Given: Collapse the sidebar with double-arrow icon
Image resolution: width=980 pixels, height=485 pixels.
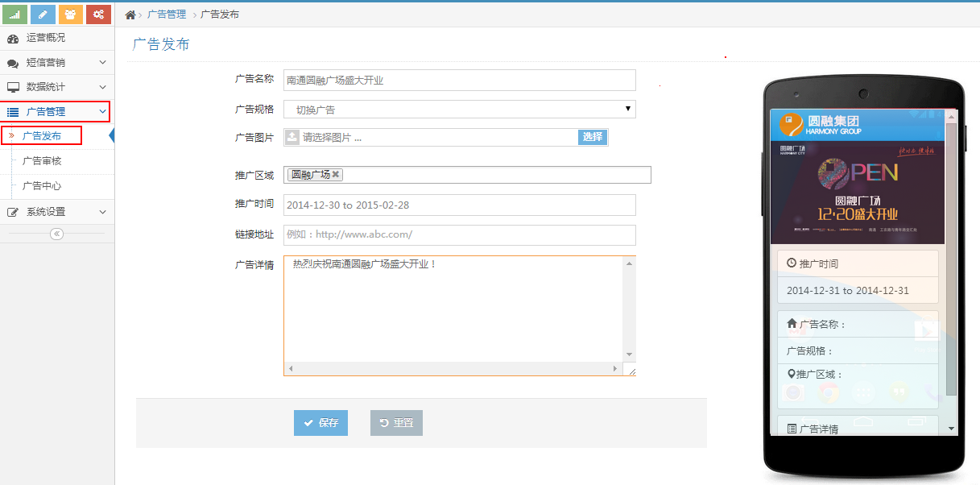Looking at the screenshot, I should (x=56, y=234).
